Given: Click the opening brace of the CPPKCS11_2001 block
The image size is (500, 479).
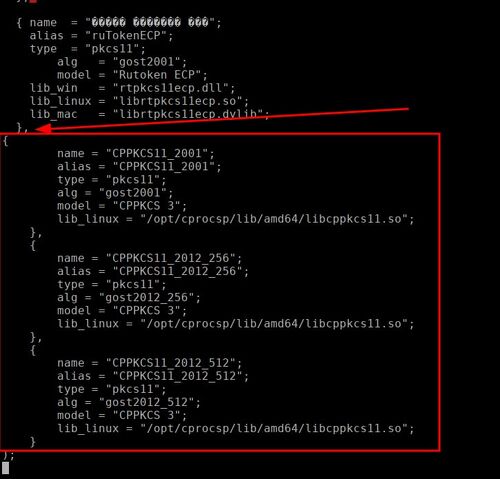Looking at the screenshot, I should (x=5, y=141).
